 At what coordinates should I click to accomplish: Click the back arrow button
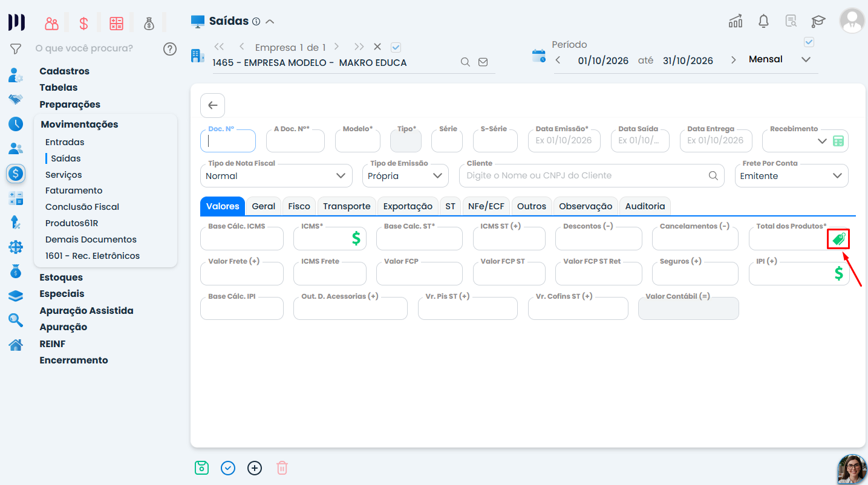click(212, 105)
